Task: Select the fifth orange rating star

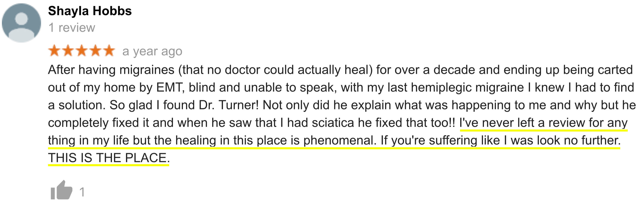Action: point(109,51)
